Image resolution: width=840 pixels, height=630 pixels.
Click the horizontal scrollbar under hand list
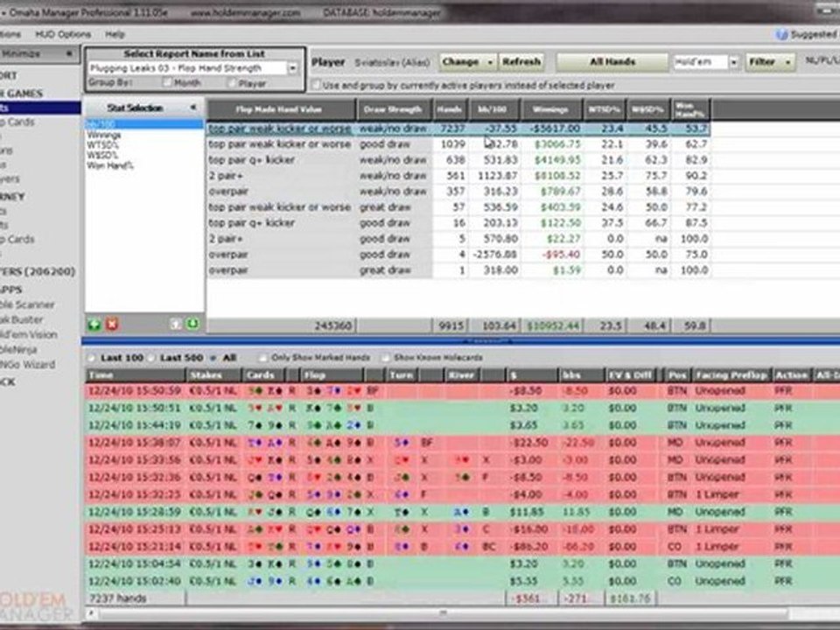[x=443, y=612]
